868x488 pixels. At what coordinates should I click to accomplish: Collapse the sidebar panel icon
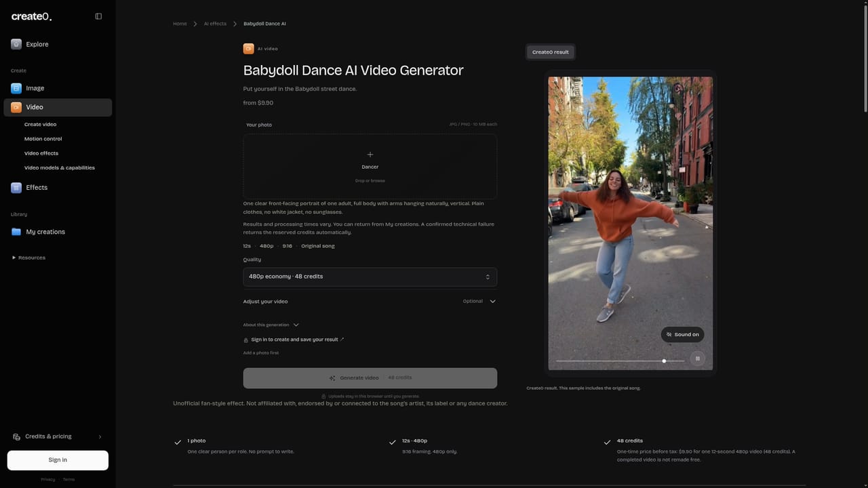[x=98, y=16]
